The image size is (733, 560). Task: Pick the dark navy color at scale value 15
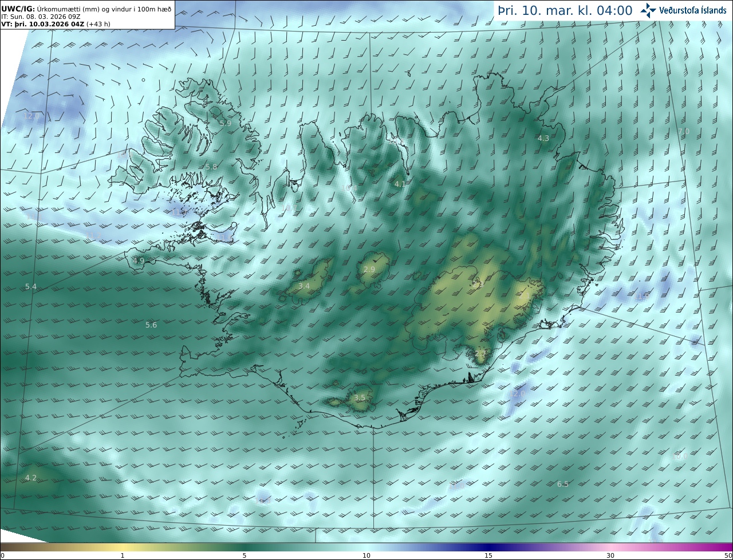(x=488, y=547)
